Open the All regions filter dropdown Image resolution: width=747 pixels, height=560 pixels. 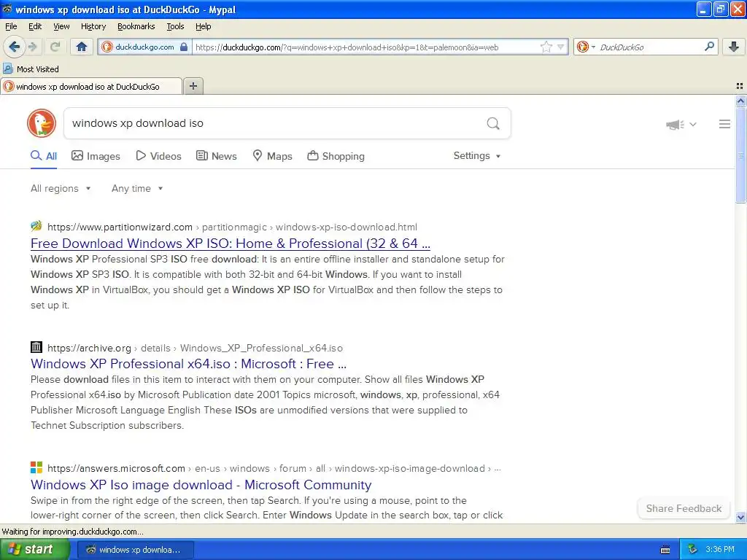(61, 189)
